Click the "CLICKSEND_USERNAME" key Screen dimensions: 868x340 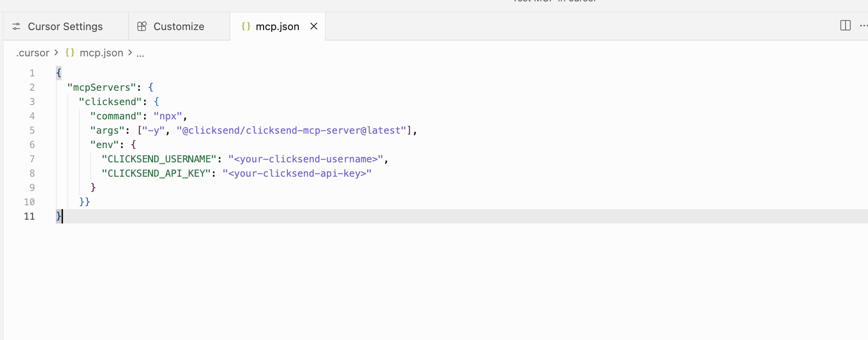coord(159,159)
